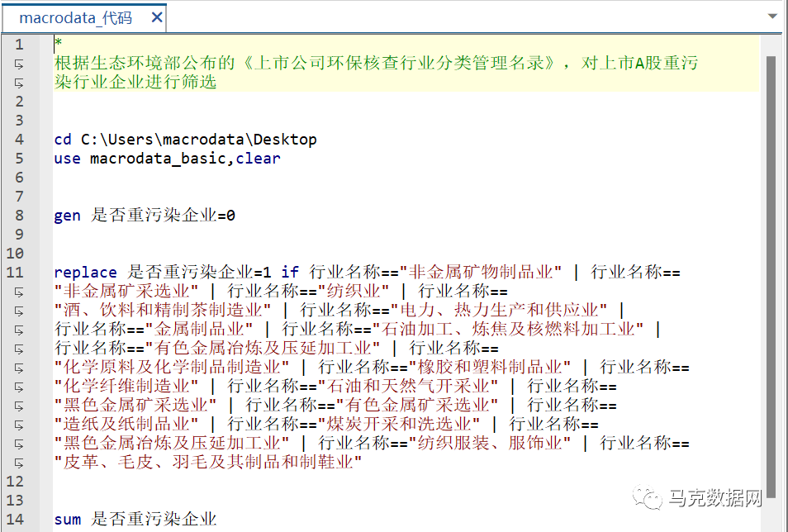This screenshot has width=788, height=532.
Task: Click the string "金属制品业"
Action: click(199, 330)
